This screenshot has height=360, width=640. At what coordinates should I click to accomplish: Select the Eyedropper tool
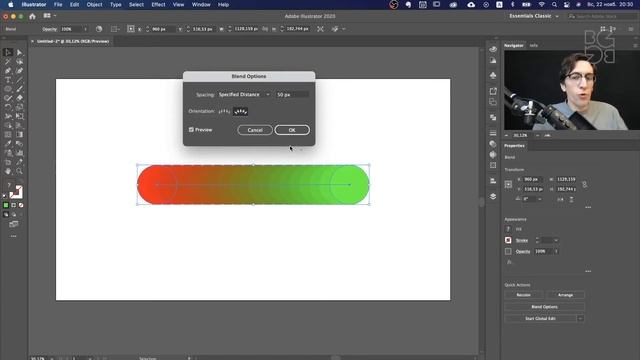pos(8,144)
